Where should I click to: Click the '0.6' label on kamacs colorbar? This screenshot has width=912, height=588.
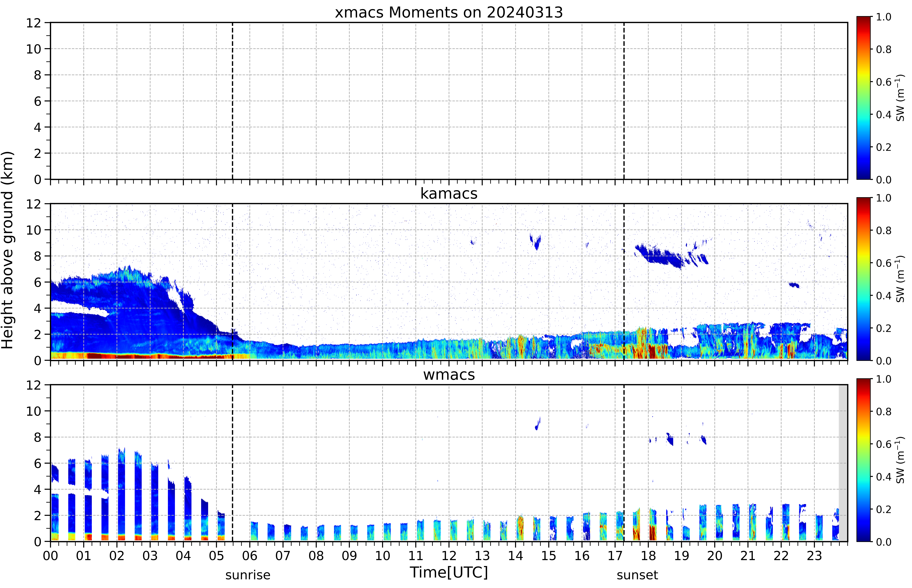click(x=884, y=263)
